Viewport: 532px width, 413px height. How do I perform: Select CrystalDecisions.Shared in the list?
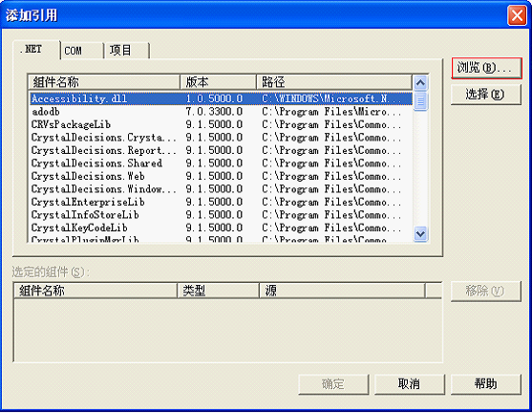click(x=221, y=163)
